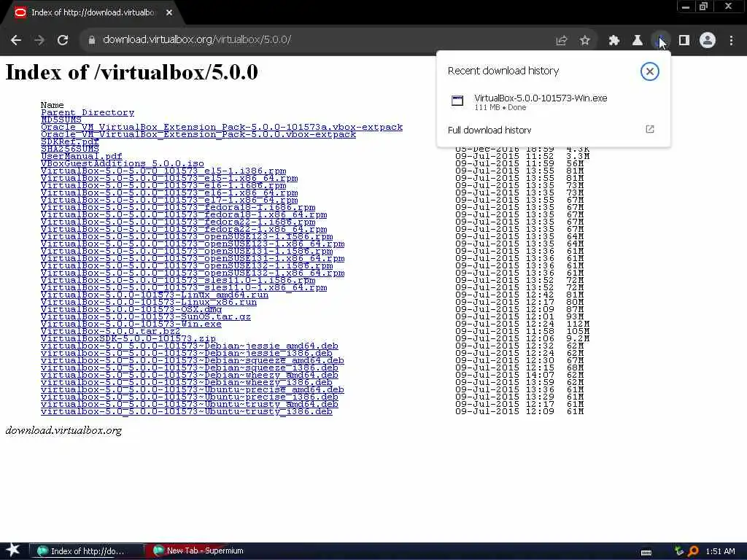Image resolution: width=747 pixels, height=560 pixels.
Task: Download the SunOS.tar.gz package
Action: [146, 316]
